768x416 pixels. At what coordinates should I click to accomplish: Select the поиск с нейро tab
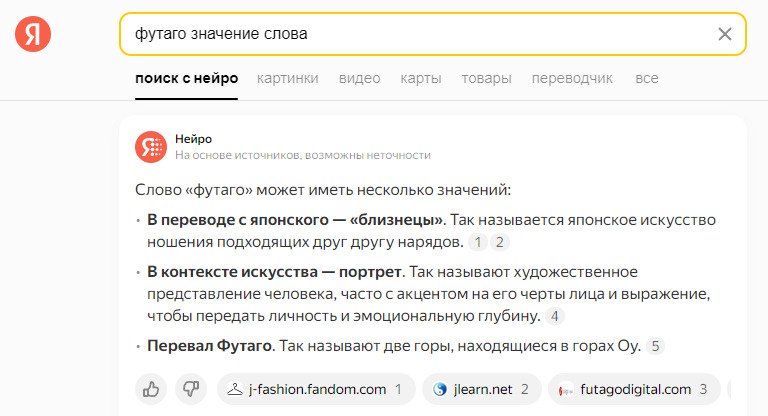coord(186,78)
